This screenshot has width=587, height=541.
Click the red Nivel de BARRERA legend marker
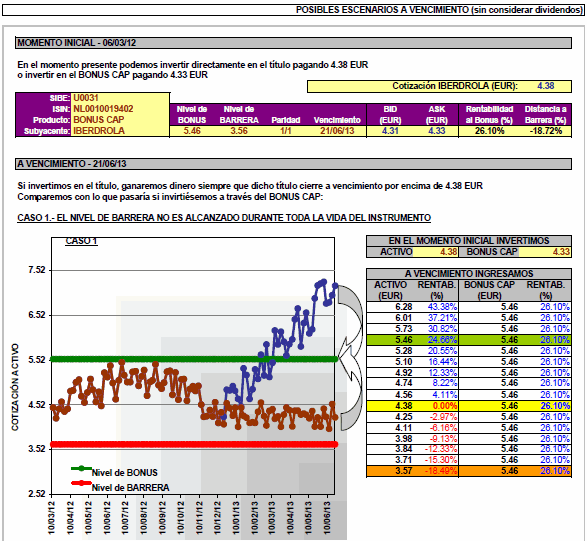coord(81,483)
